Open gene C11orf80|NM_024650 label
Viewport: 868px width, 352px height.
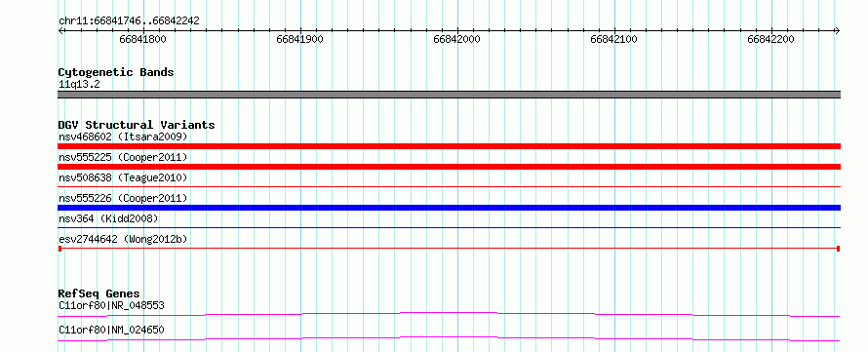coord(111,331)
